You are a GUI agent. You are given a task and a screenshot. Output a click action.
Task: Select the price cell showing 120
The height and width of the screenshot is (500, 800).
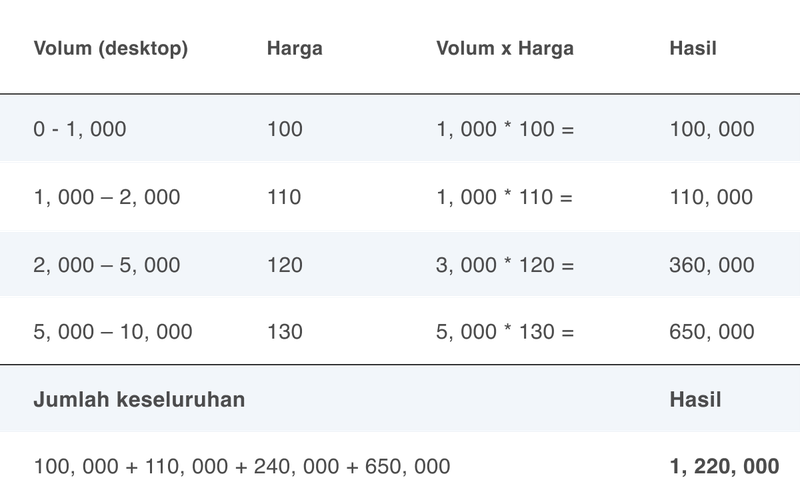click(x=285, y=265)
